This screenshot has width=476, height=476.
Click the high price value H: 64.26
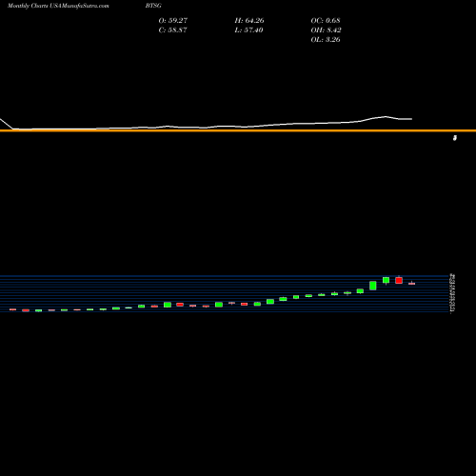pos(249,20)
